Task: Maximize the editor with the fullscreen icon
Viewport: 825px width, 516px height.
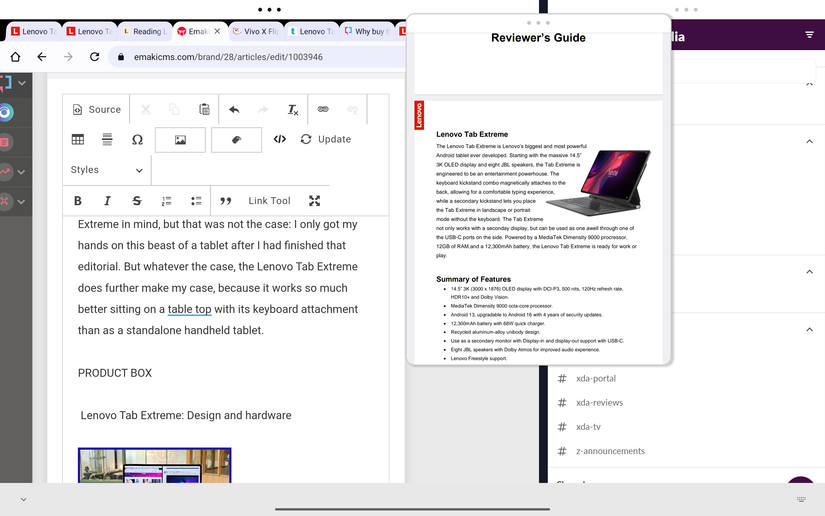Action: pos(315,200)
